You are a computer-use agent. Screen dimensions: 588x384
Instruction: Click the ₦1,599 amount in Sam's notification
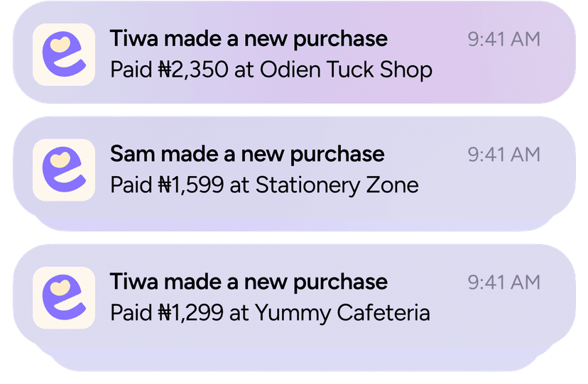coord(191,185)
